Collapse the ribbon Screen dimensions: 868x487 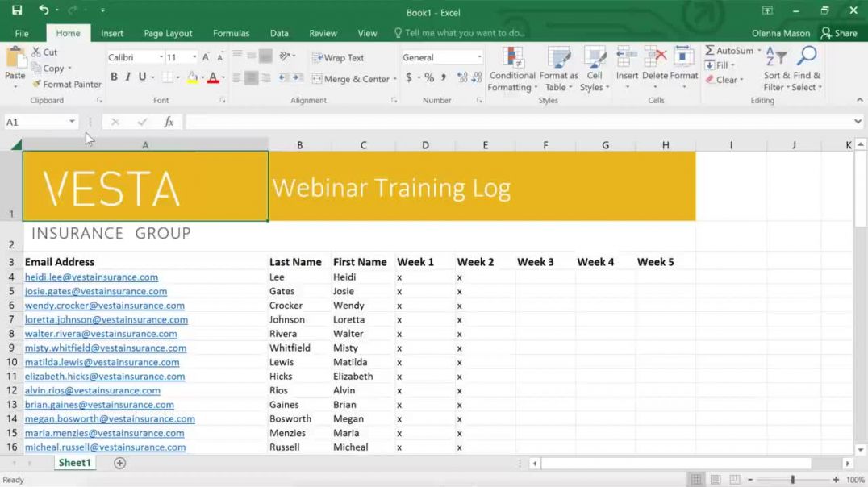point(859,100)
